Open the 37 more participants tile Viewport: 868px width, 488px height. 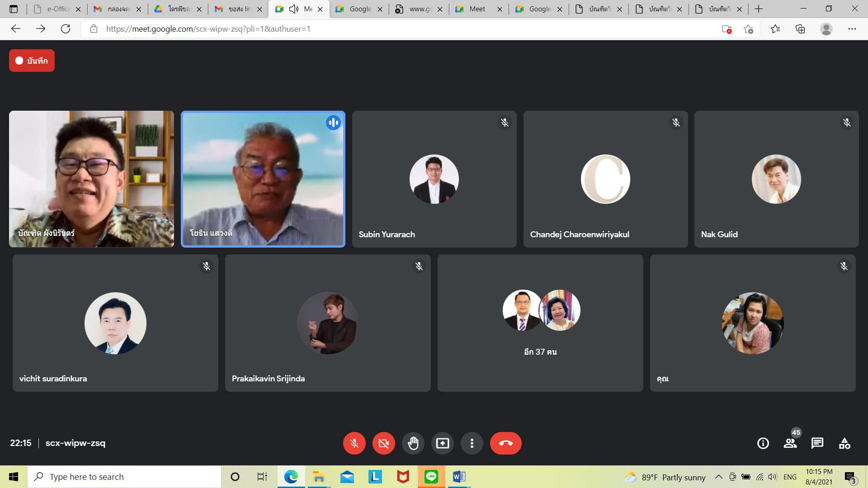click(540, 323)
